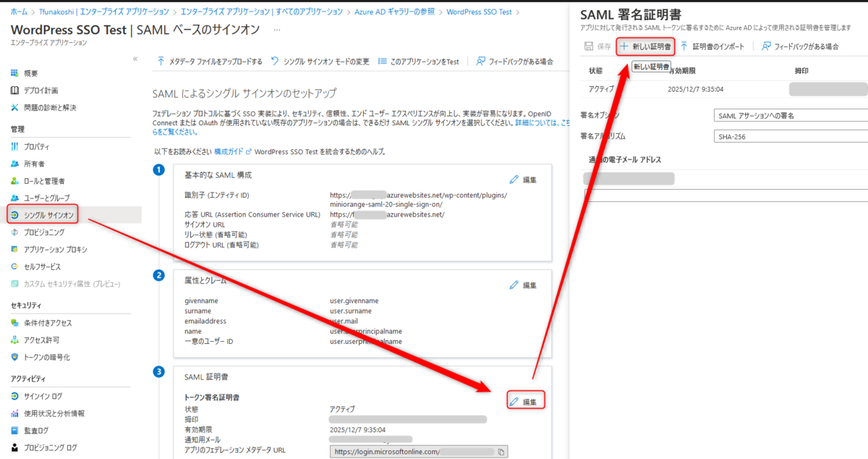The width and height of the screenshot is (868, 459).
Task: Open the more options ellipsis by title
Action: coord(276,30)
